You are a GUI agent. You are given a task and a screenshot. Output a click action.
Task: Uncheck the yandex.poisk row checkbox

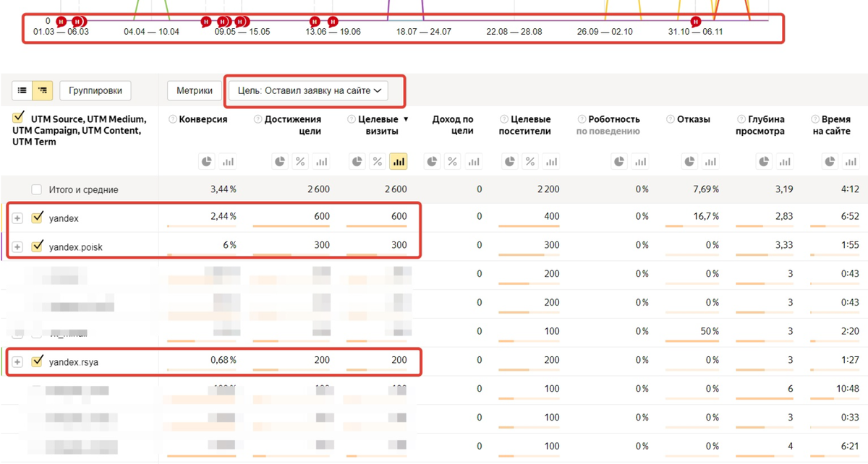point(37,246)
